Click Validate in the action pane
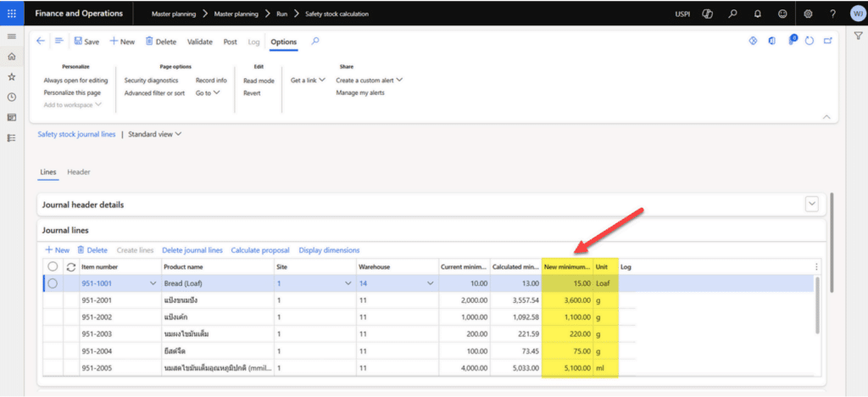This screenshot has height=397, width=868. point(200,42)
